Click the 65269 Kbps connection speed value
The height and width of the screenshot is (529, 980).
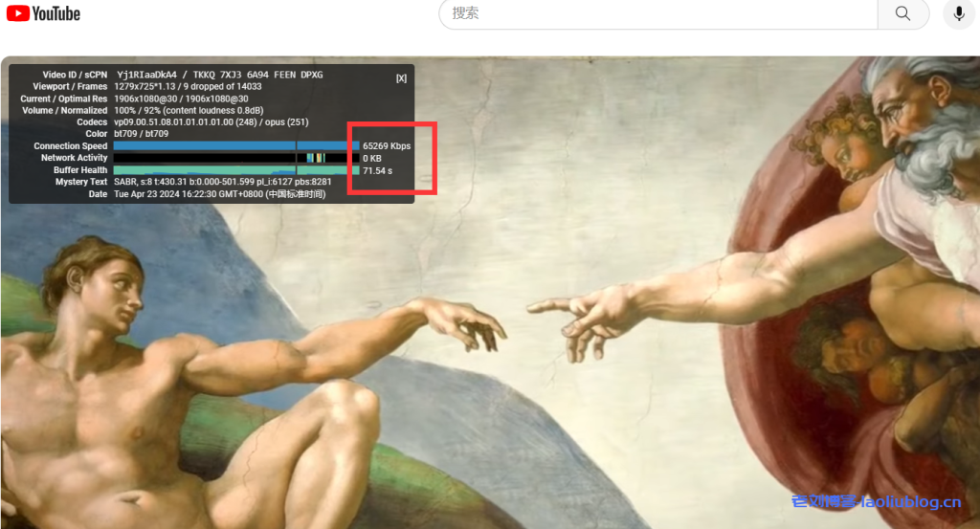point(387,146)
